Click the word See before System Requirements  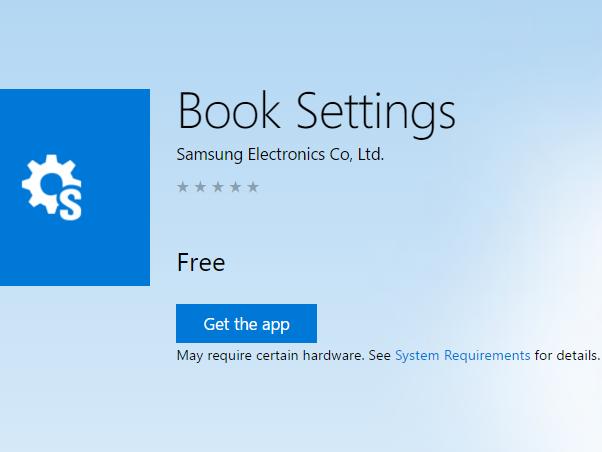[379, 355]
